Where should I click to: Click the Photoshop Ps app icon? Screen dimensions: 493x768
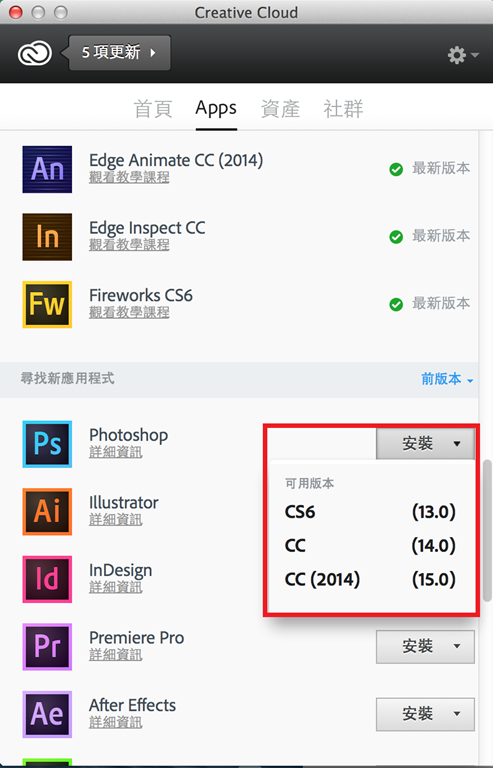(47, 444)
